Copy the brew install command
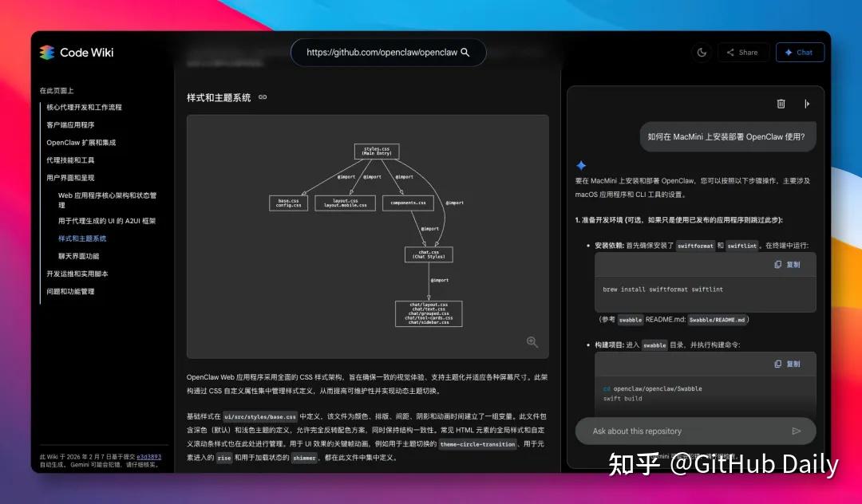Screen dimensions: 862x504 (x=787, y=265)
